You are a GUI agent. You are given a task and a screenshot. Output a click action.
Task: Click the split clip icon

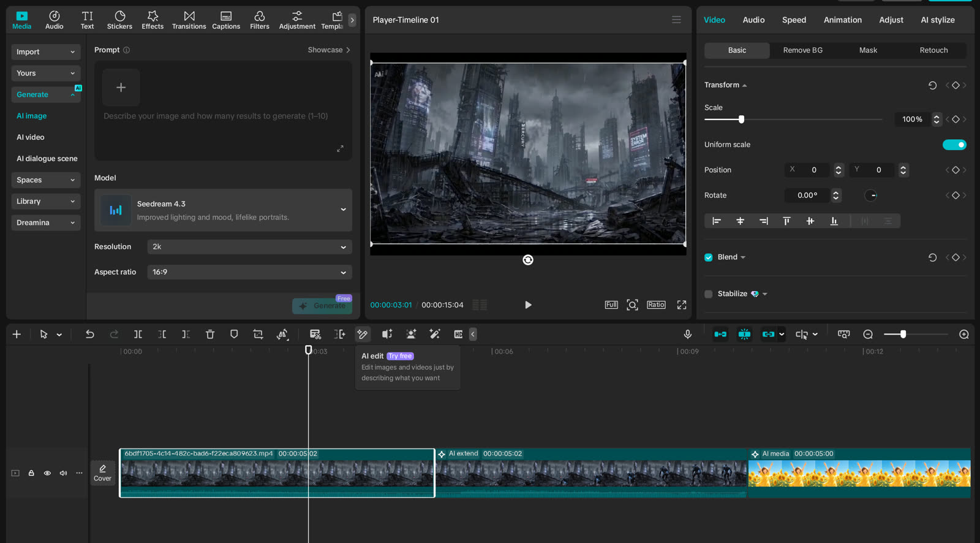138,334
